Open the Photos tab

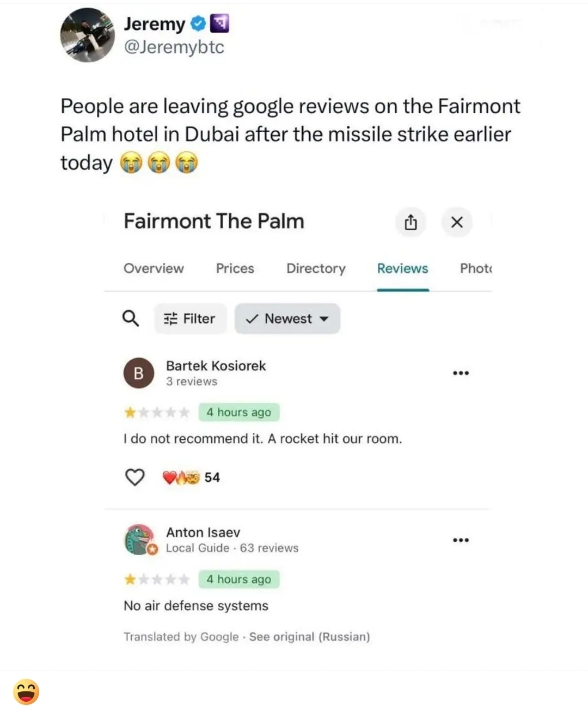[475, 268]
